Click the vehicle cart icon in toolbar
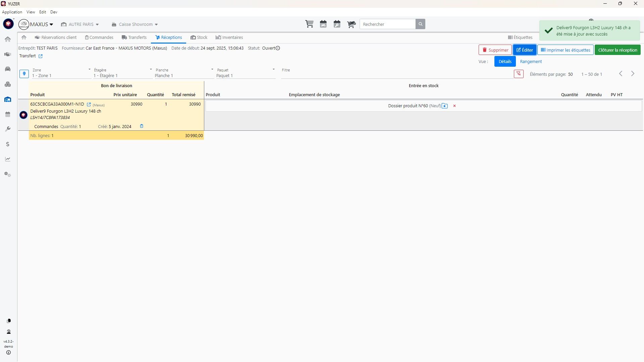 [x=351, y=24]
